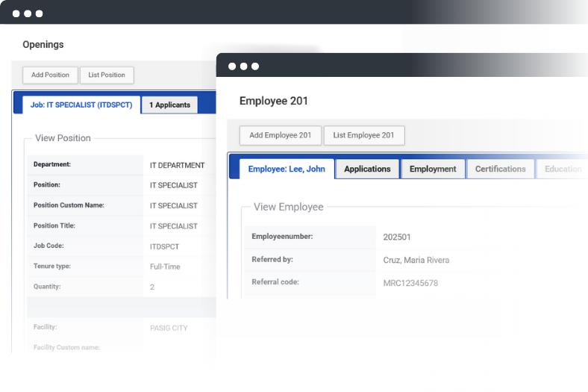Screen dimensions: 588x392
Task: Click the referral code MRC12345678
Action: point(410,283)
